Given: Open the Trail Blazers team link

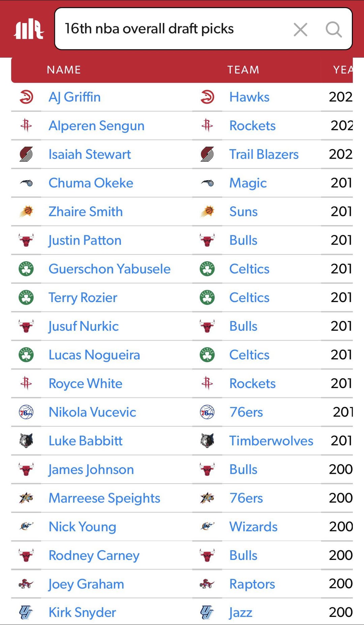Looking at the screenshot, I should [264, 154].
